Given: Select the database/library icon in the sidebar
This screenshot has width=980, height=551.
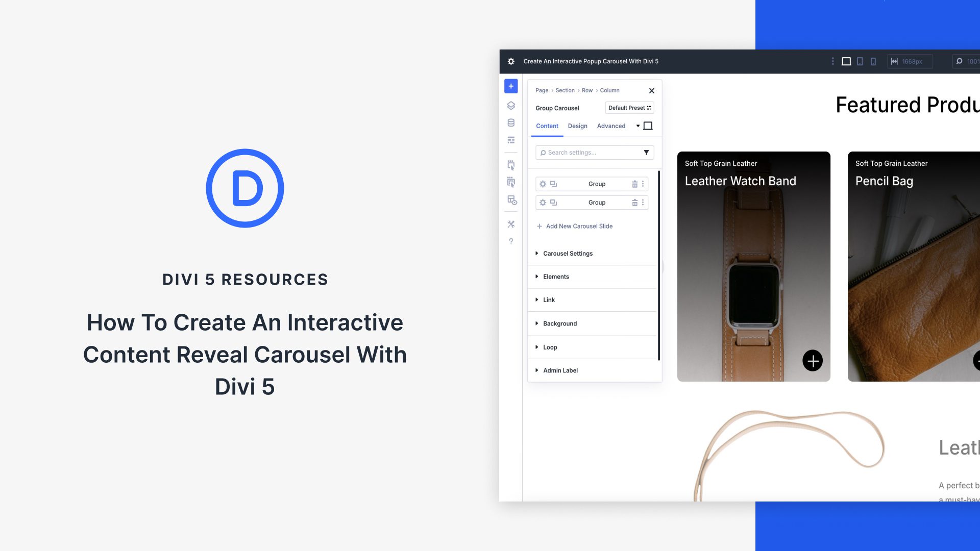Looking at the screenshot, I should 510,122.
